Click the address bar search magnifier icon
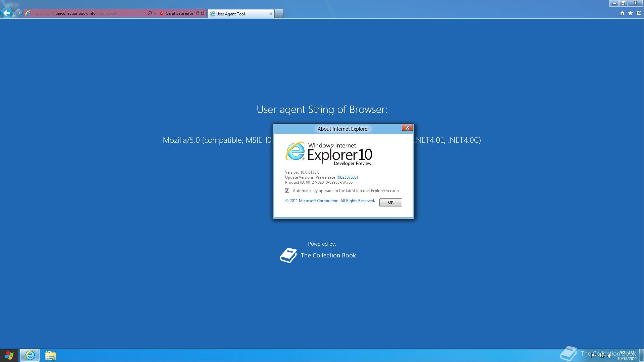 (150, 13)
